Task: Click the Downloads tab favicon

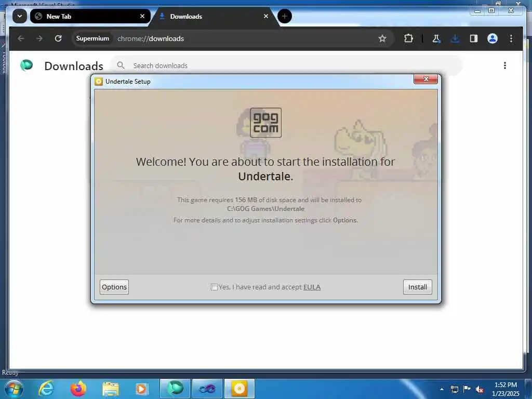Action: pyautogui.click(x=162, y=16)
